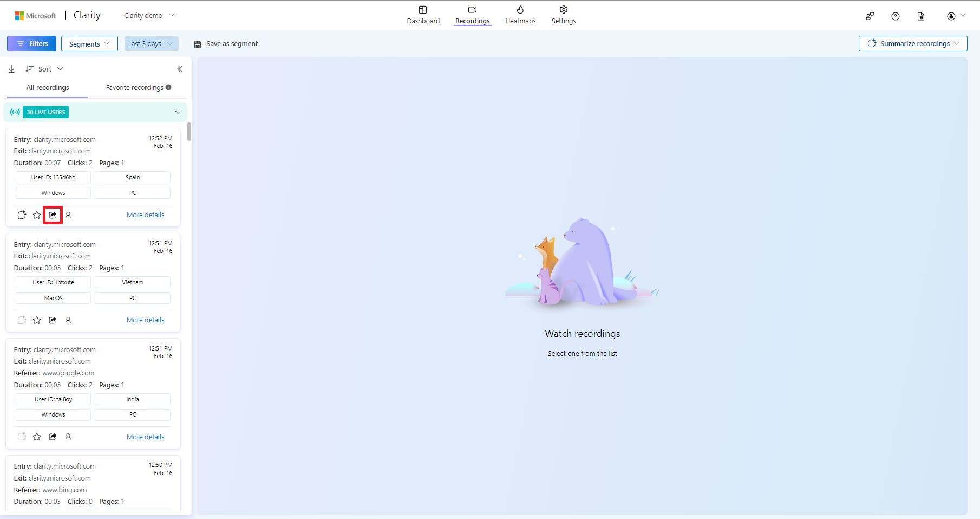980x519 pixels.
Task: Summarize the Vietnam recording icon
Action: (22, 320)
